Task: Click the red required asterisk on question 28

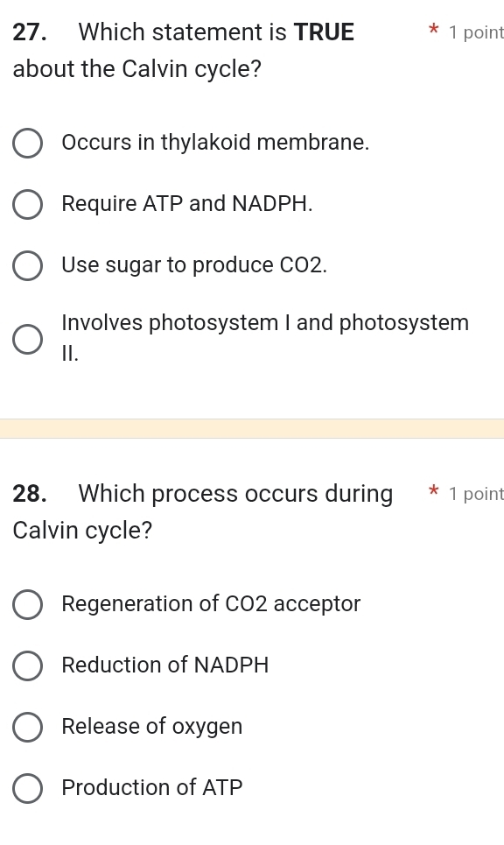Action: point(434,493)
